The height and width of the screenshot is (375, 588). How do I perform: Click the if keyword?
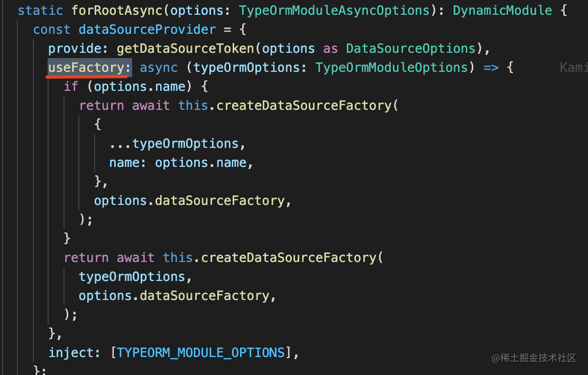71,87
